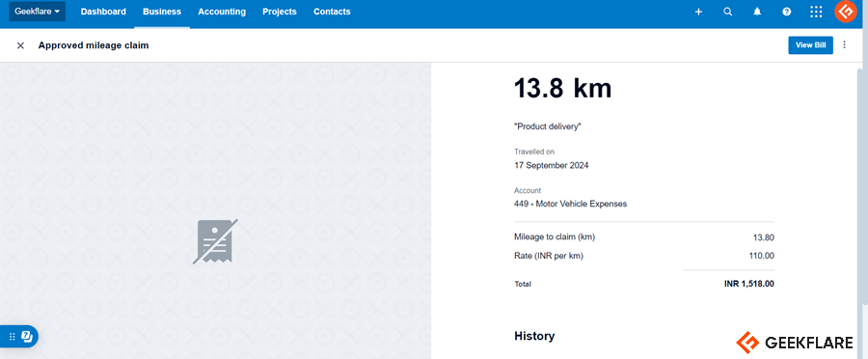
Task: Open search with the magnifier icon
Action: coord(728,12)
